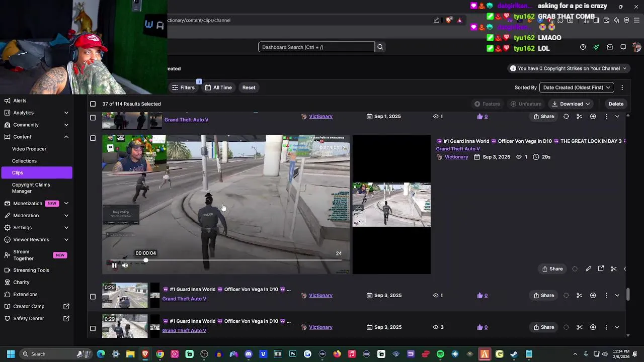Toggle checkbox for the Sep 1 clip row

click(93, 118)
